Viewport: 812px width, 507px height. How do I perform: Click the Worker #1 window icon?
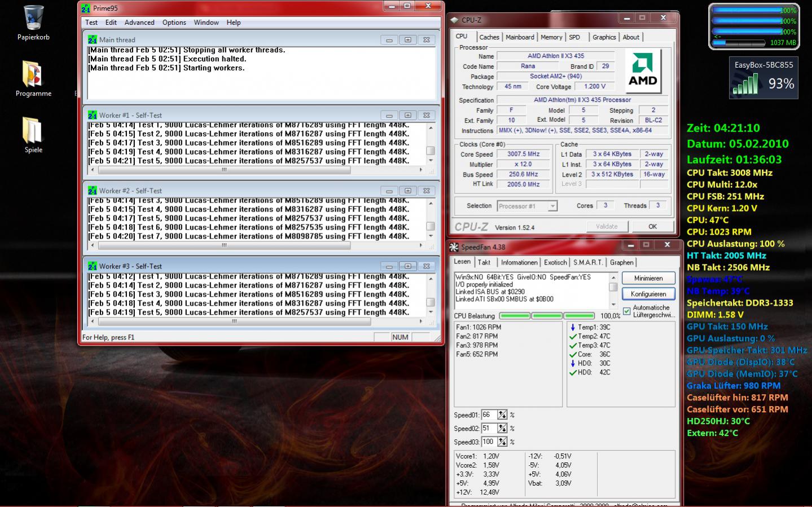[x=93, y=115]
